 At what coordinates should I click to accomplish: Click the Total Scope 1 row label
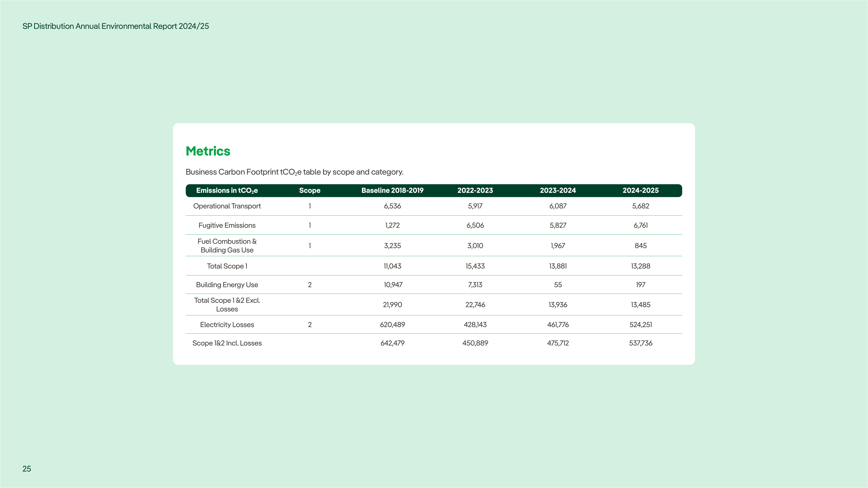[227, 266]
